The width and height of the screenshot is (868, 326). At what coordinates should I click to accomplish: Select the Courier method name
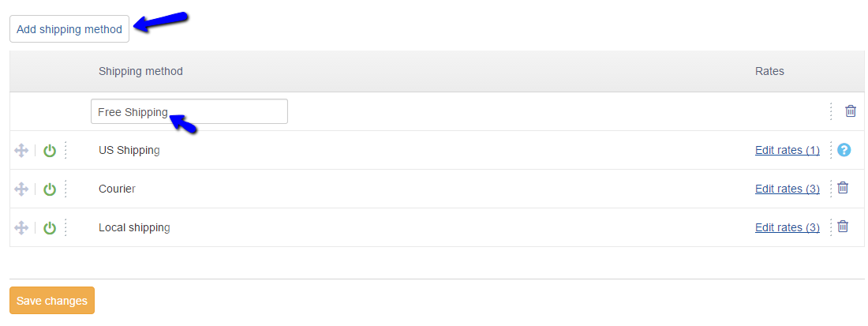(x=117, y=189)
